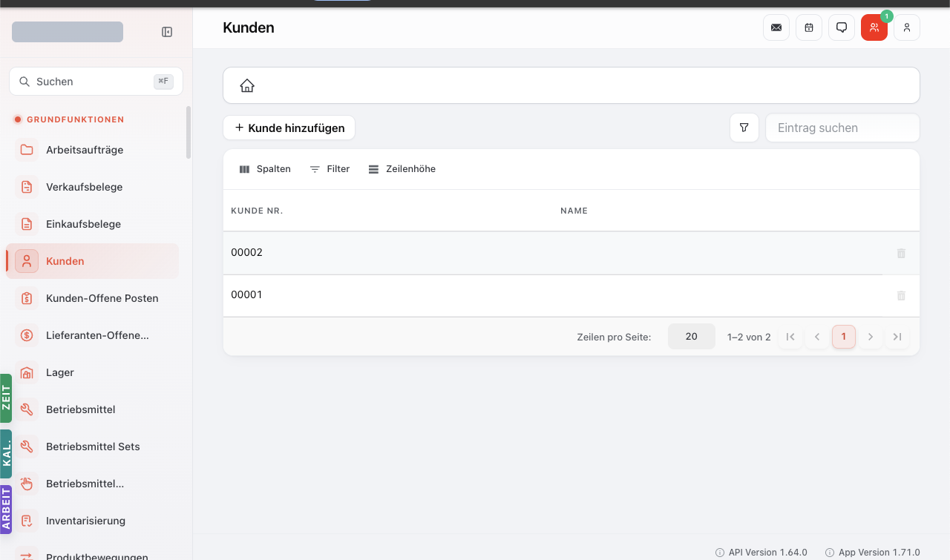Open ARBEIT side tab
The width and height of the screenshot is (950, 560).
point(6,510)
